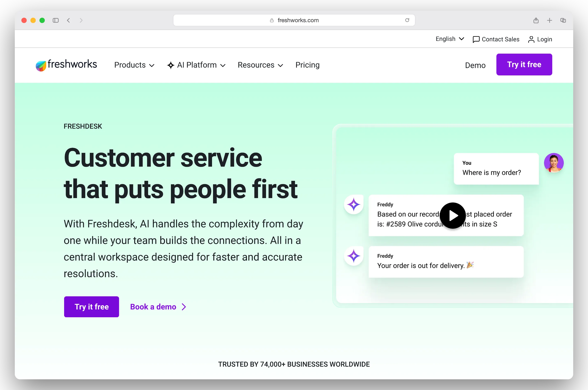Viewport: 588px width, 390px height.
Task: Click the With Freshdesk, AI handles paragraph
Action: coord(183,249)
